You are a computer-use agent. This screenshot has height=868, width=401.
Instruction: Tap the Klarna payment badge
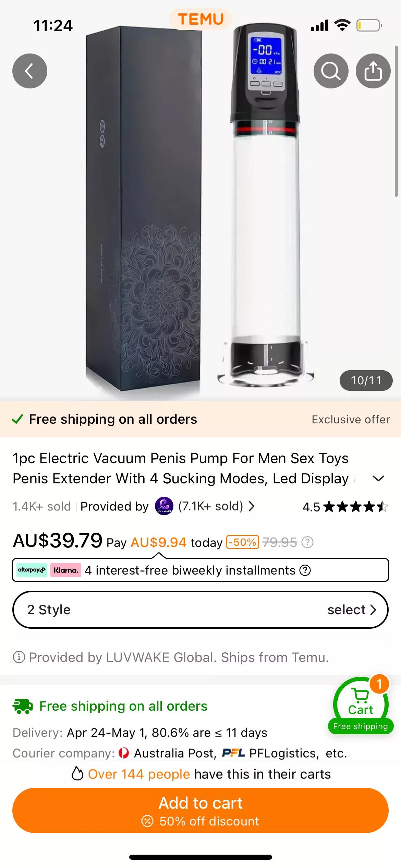(66, 570)
